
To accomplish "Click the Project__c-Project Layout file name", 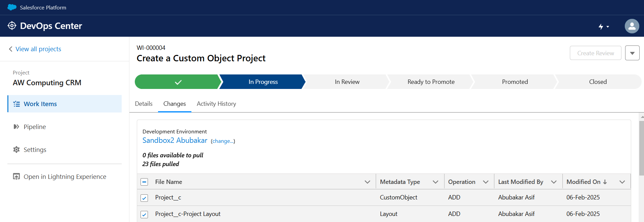I will pos(188,214).
